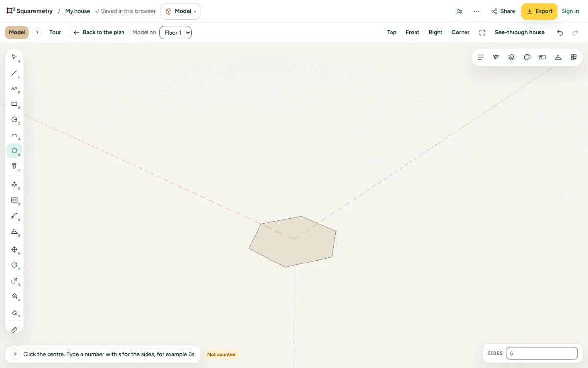Click the undo arrow
This screenshot has height=368, width=588.
[x=560, y=33]
